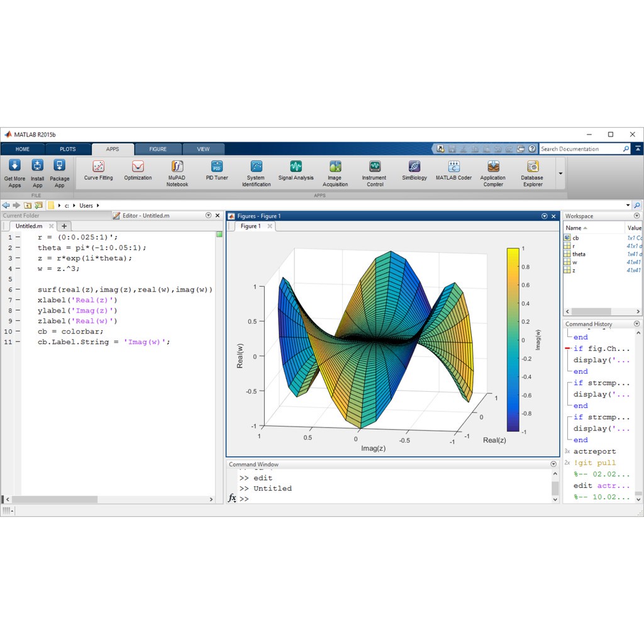644x644 pixels.
Task: Click the Get More Apps icon
Action: pos(15,166)
